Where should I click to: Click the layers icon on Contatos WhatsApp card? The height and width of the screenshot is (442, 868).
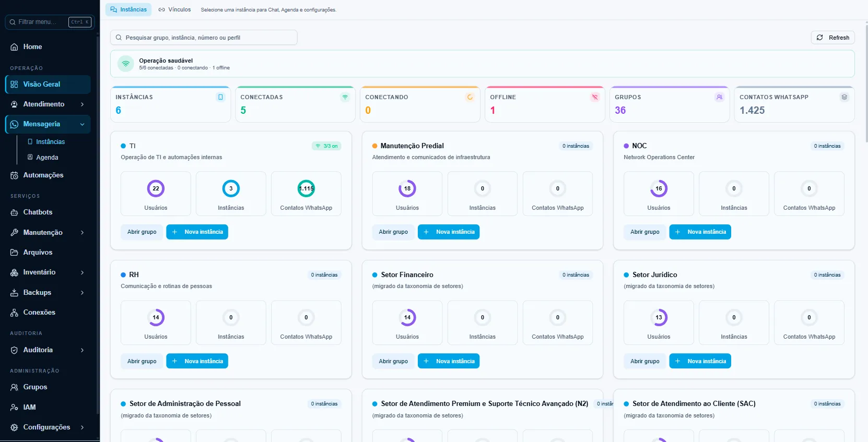coord(844,97)
